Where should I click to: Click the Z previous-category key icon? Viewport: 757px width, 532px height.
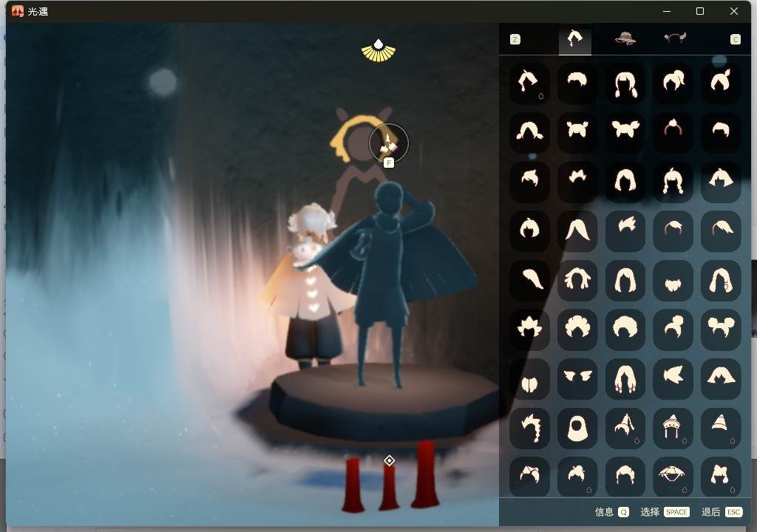(515, 40)
